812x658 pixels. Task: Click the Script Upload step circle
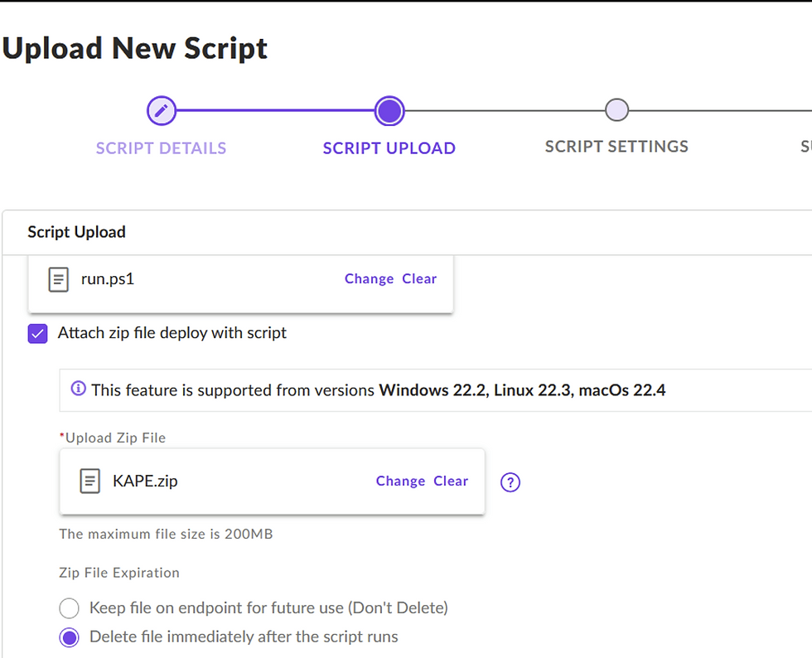click(389, 110)
